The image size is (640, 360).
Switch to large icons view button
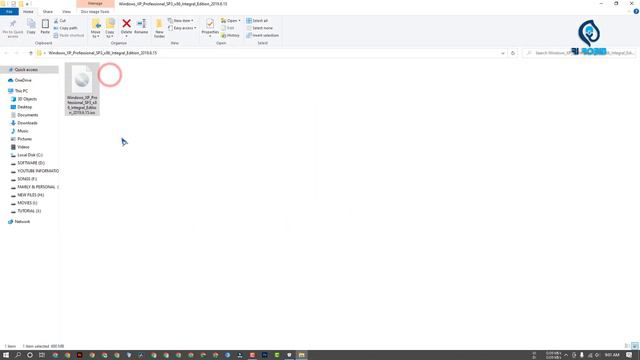(x=635, y=346)
